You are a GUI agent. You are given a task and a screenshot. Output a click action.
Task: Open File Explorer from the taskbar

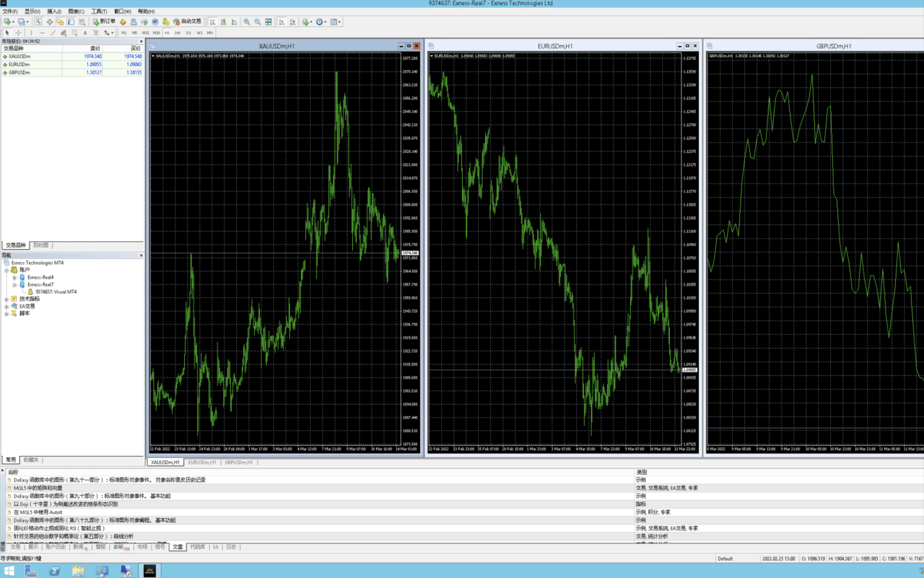(x=79, y=571)
